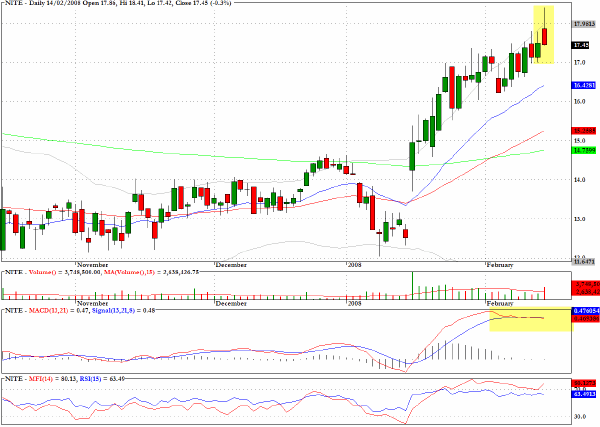Click the red 3,748,80 volume value label
Viewport: 600px width, 427px height.
585,285
